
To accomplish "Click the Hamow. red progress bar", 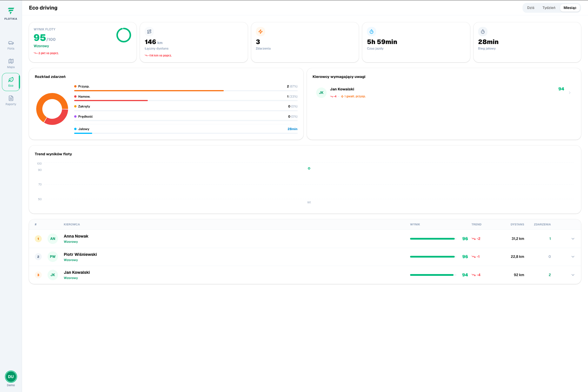I will pos(111,101).
